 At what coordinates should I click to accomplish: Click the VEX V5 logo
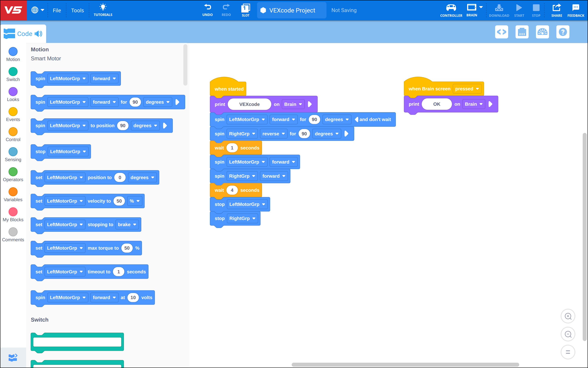click(x=13, y=10)
